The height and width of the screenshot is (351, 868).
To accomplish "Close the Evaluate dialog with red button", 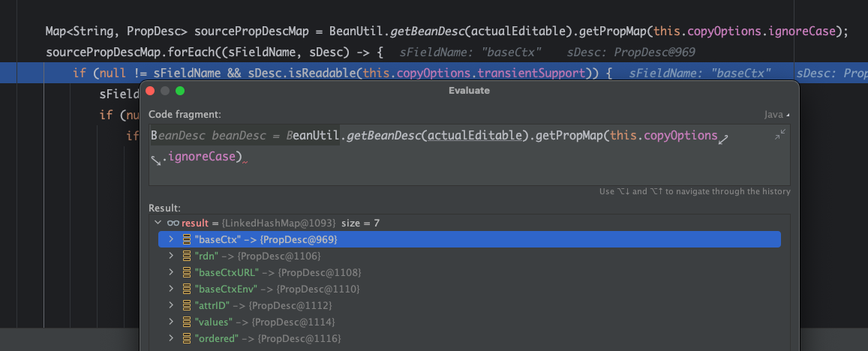I will 151,91.
